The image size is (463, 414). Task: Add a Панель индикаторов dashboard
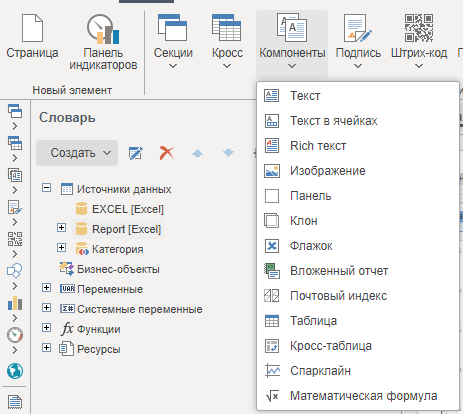point(103,42)
